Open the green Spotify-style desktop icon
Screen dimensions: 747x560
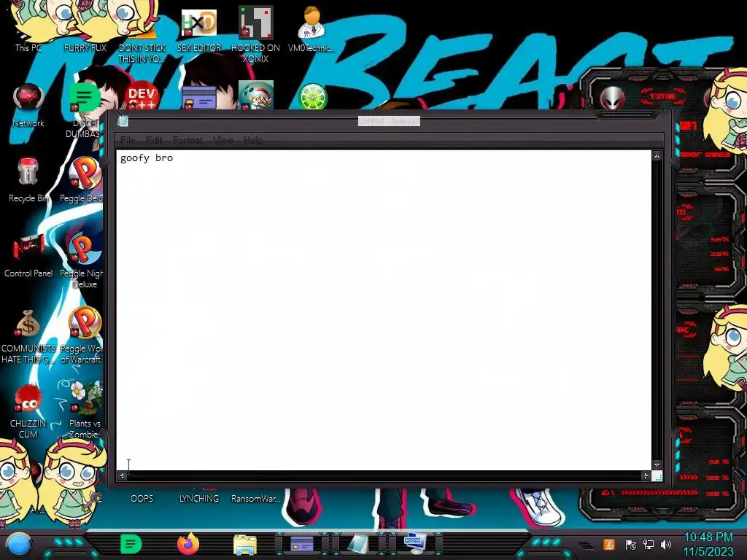[85, 98]
